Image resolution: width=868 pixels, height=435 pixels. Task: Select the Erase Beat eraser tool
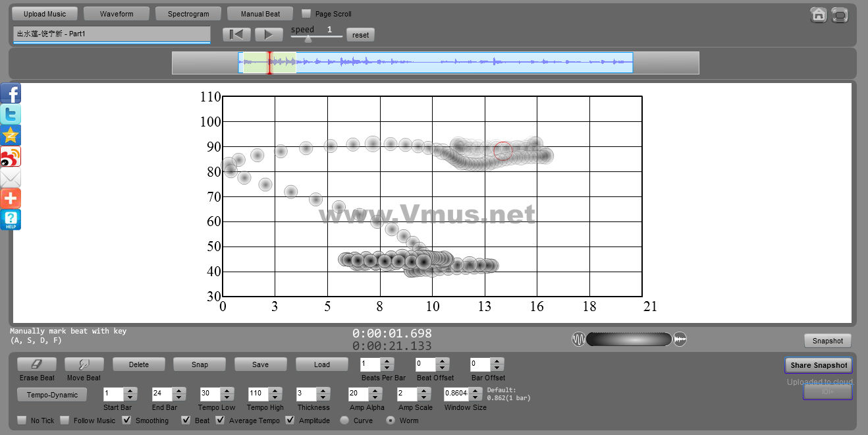[x=37, y=364]
